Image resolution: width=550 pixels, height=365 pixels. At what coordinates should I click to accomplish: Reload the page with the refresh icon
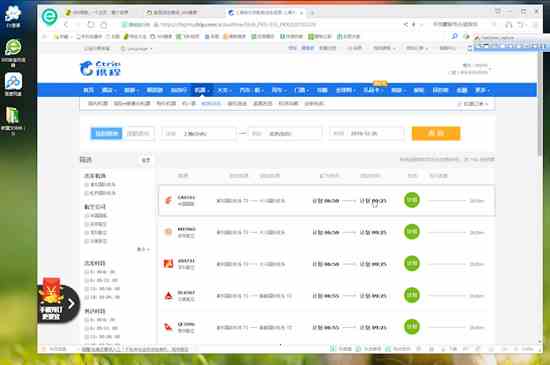91,25
